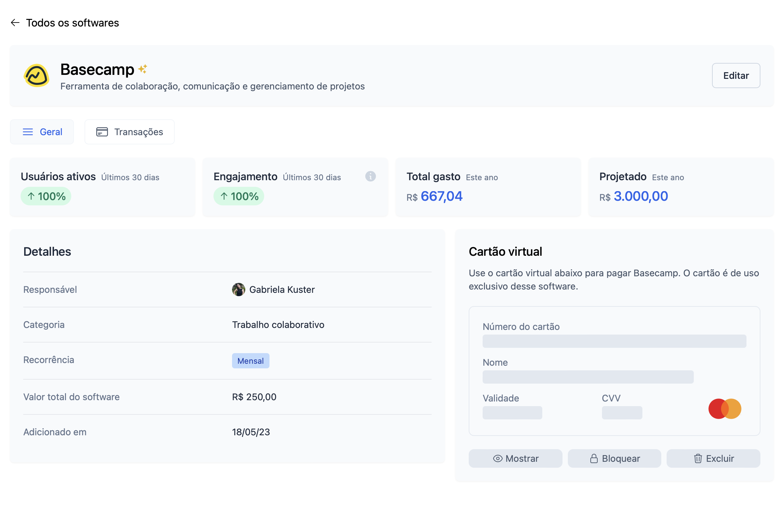775x532 pixels.
Task: Show card details with Mostrar
Action: click(515, 459)
